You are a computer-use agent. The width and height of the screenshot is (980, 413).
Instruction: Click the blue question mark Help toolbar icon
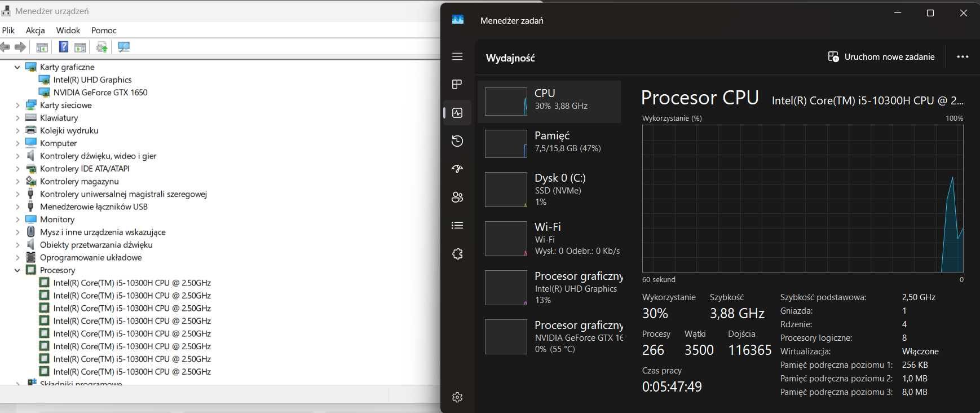[63, 47]
